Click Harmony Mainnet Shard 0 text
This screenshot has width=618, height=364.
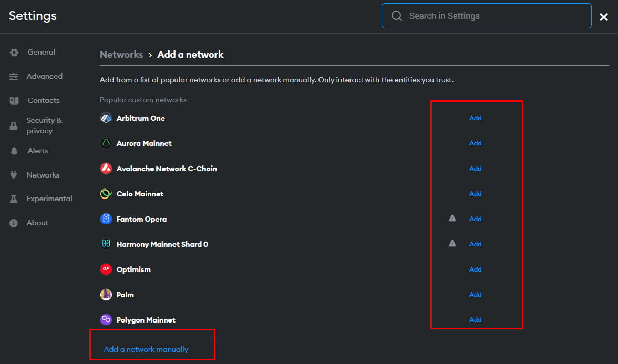(162, 244)
